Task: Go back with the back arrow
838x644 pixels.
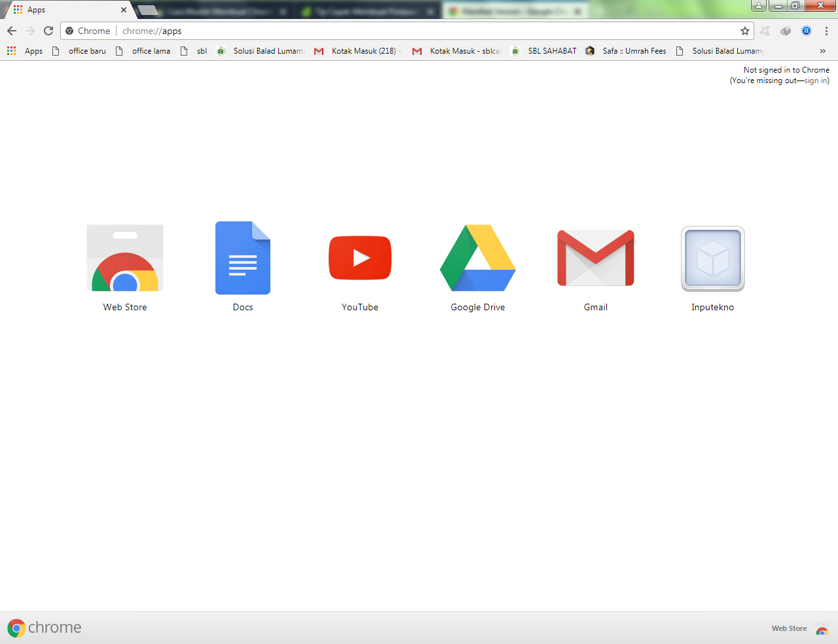Action: point(12,31)
